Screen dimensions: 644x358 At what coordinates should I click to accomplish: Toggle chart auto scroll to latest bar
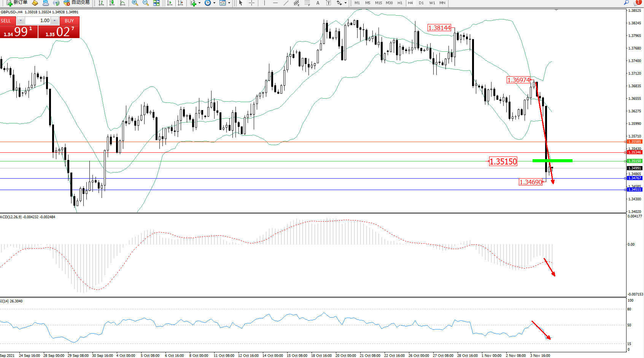click(x=170, y=3)
